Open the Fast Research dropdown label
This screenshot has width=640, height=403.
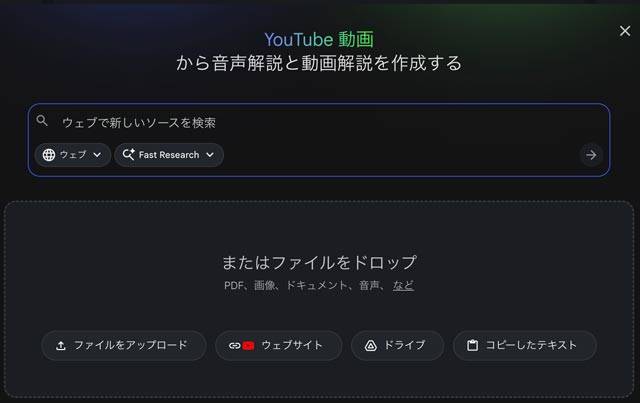pos(169,155)
